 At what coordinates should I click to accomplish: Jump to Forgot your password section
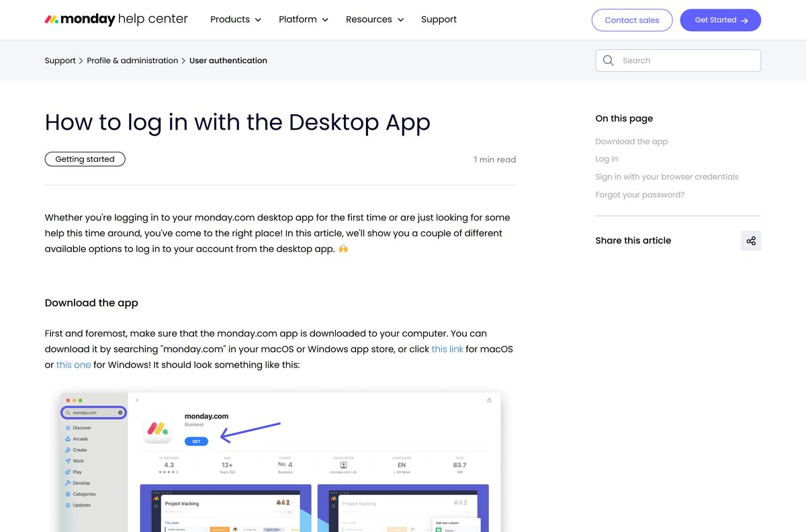[640, 195]
